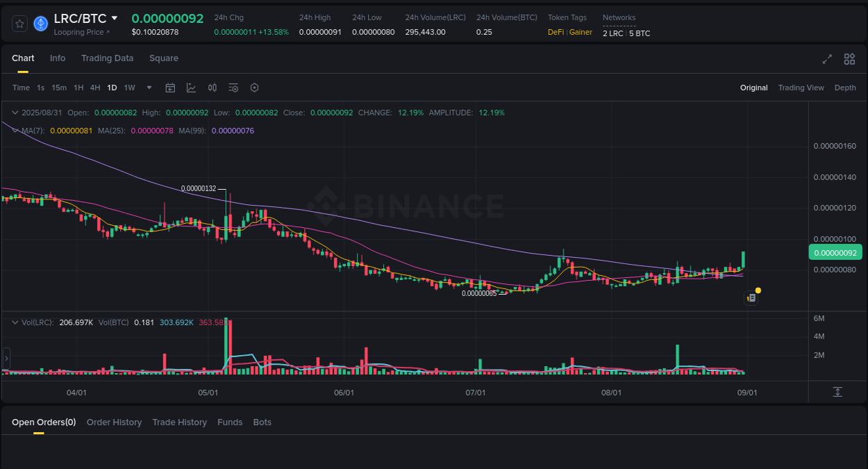
Task: Open the chart layout grid icon
Action: (849, 59)
